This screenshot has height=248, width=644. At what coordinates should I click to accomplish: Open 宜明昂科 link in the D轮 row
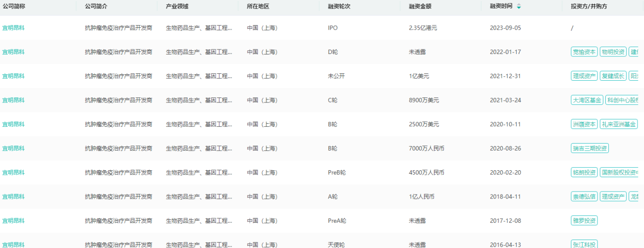(x=13, y=52)
